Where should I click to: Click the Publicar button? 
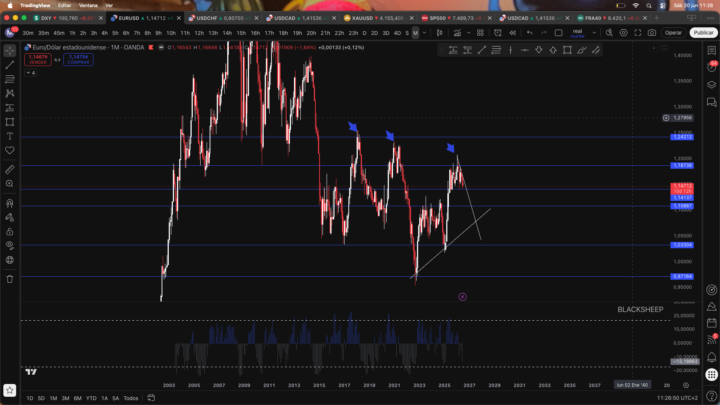[703, 33]
